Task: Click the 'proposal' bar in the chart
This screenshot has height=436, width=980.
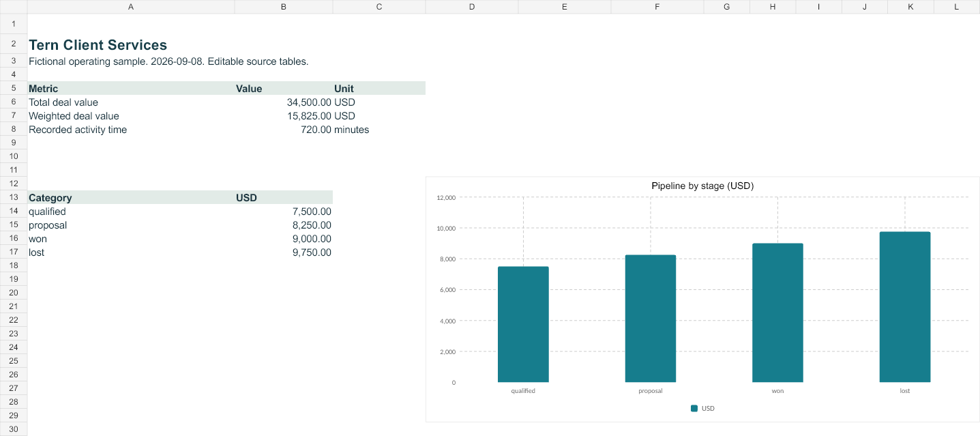Action: tap(651, 319)
